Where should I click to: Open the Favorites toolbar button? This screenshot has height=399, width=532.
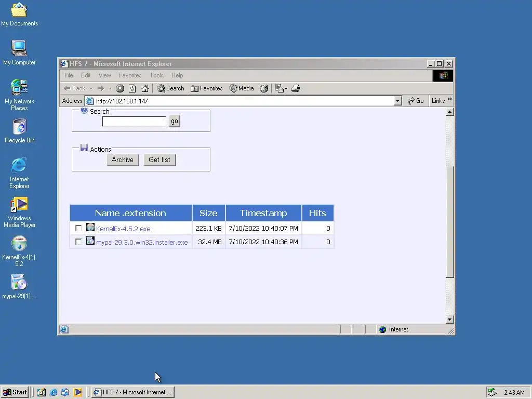pyautogui.click(x=207, y=88)
